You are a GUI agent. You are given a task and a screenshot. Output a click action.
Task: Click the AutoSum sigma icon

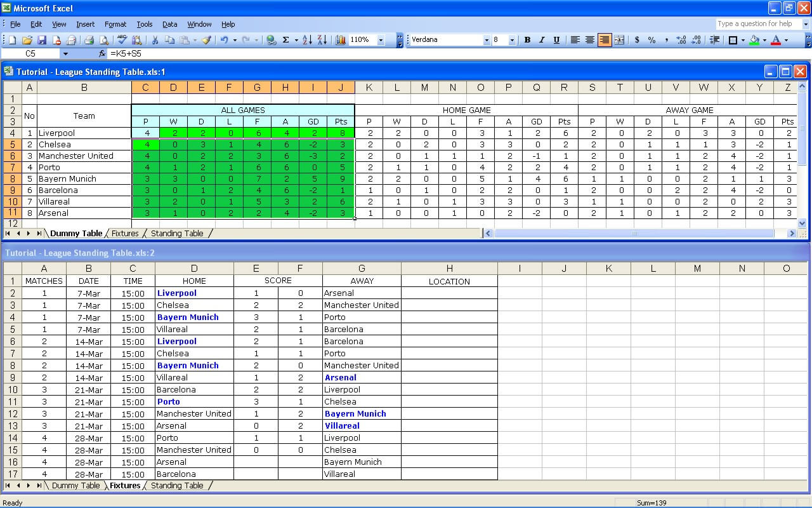pos(285,39)
